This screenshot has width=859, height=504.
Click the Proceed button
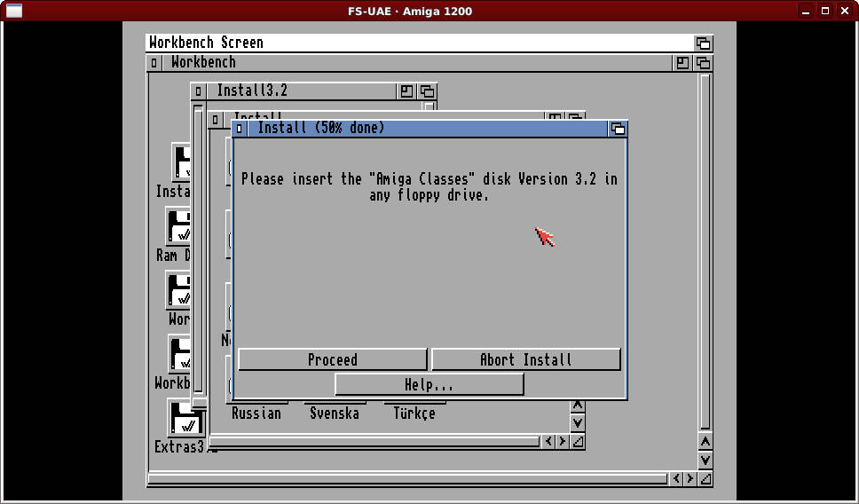coord(333,359)
